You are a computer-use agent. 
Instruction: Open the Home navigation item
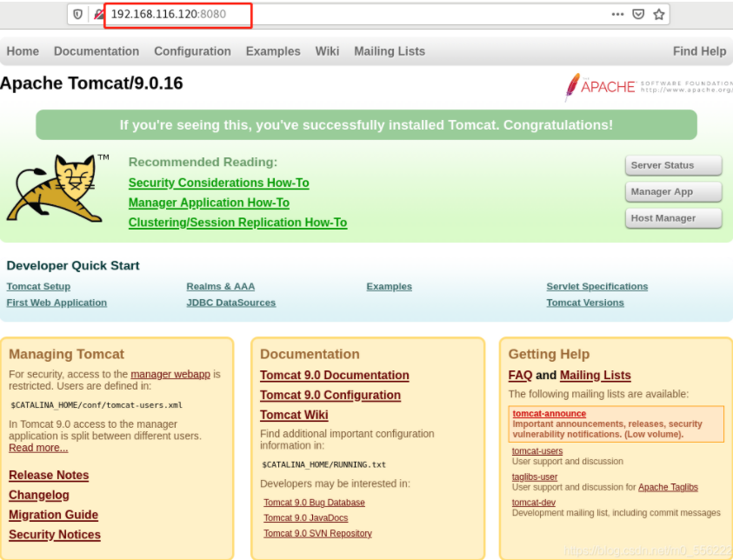tap(23, 51)
